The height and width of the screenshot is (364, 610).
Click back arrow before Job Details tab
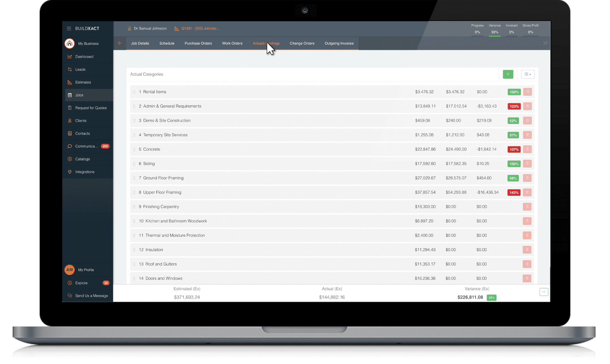(119, 43)
